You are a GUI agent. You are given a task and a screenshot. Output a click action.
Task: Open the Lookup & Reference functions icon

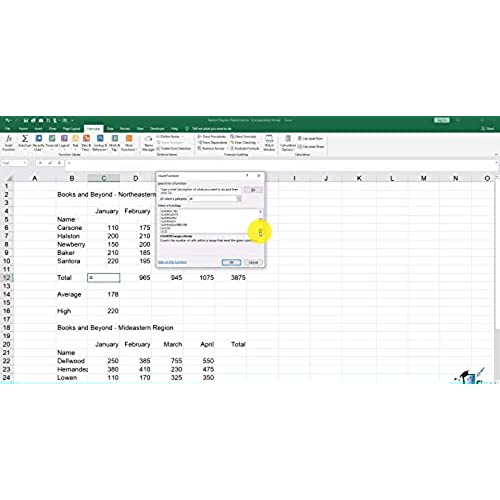100,138
